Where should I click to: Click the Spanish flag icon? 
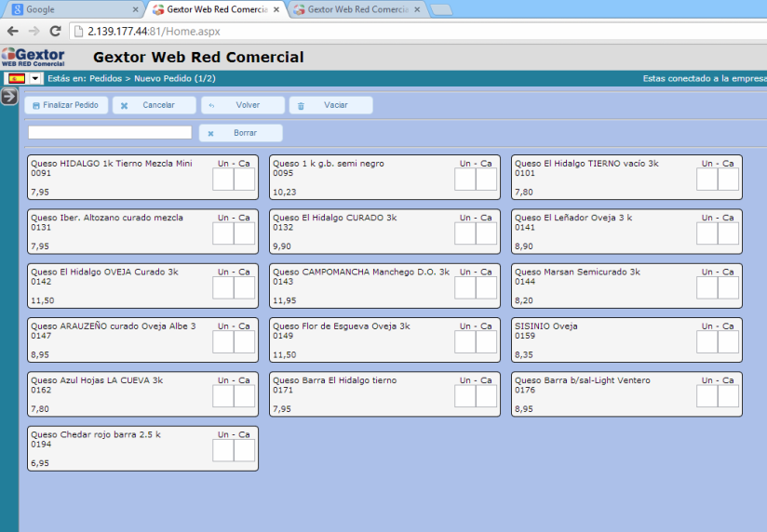tap(17, 79)
